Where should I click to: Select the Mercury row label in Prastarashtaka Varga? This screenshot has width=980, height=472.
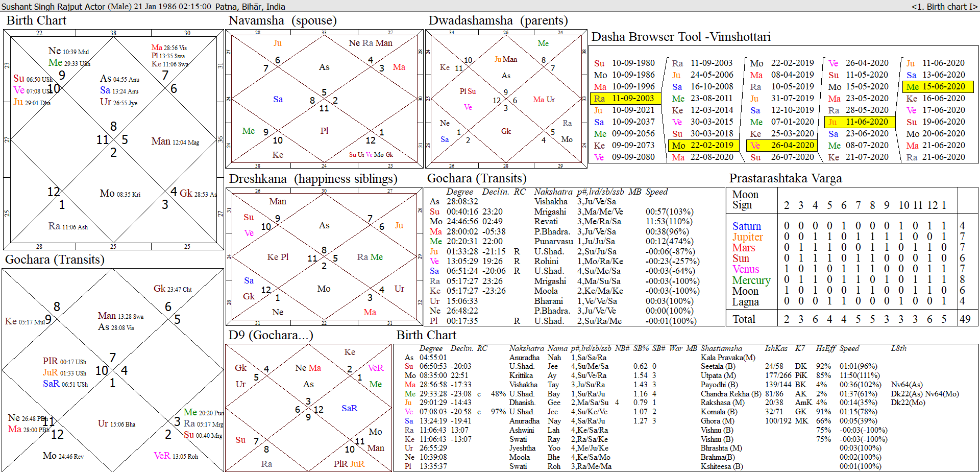(751, 280)
